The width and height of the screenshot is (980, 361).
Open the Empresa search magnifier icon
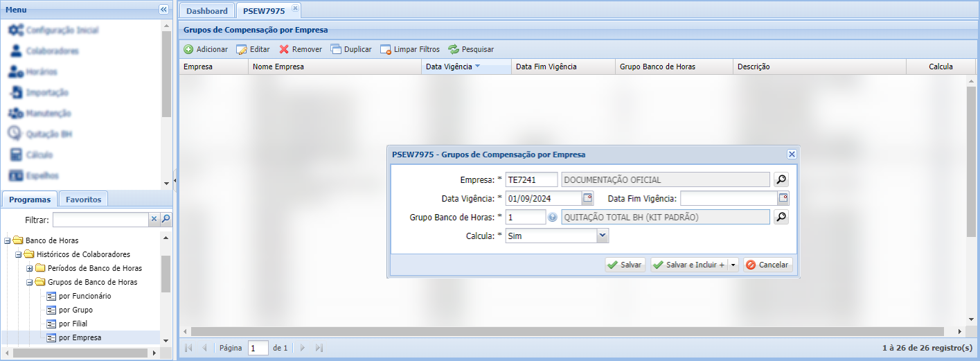[x=781, y=180]
